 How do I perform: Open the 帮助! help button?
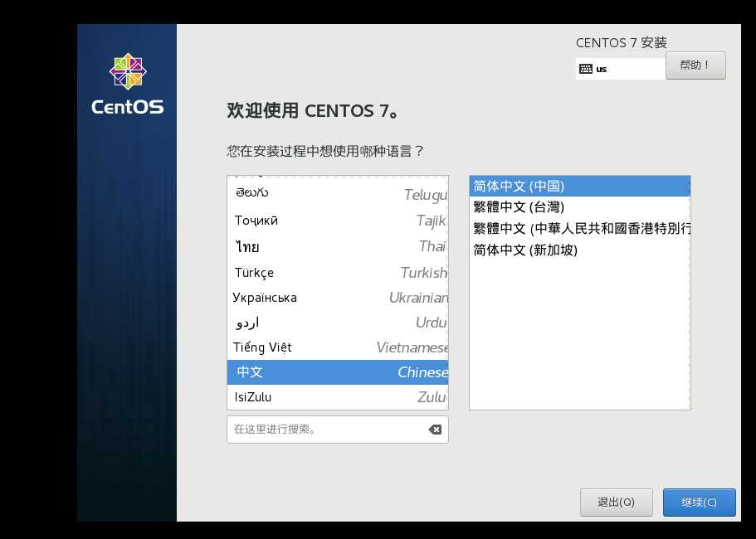pos(695,66)
